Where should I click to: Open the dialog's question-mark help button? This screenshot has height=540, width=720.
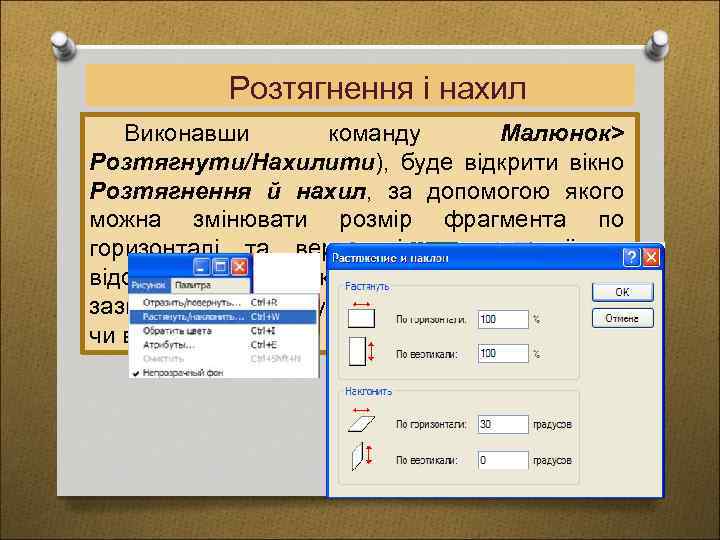coord(631,257)
